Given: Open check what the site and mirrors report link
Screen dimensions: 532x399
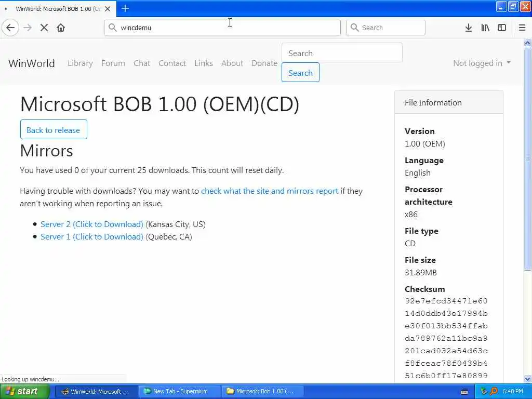Looking at the screenshot, I should pyautogui.click(x=270, y=191).
